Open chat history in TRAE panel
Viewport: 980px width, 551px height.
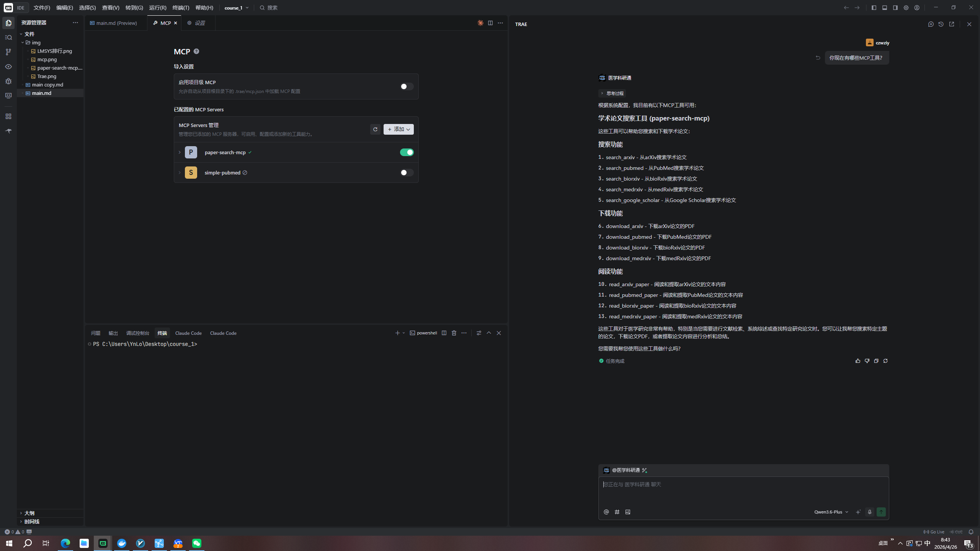[x=941, y=24]
